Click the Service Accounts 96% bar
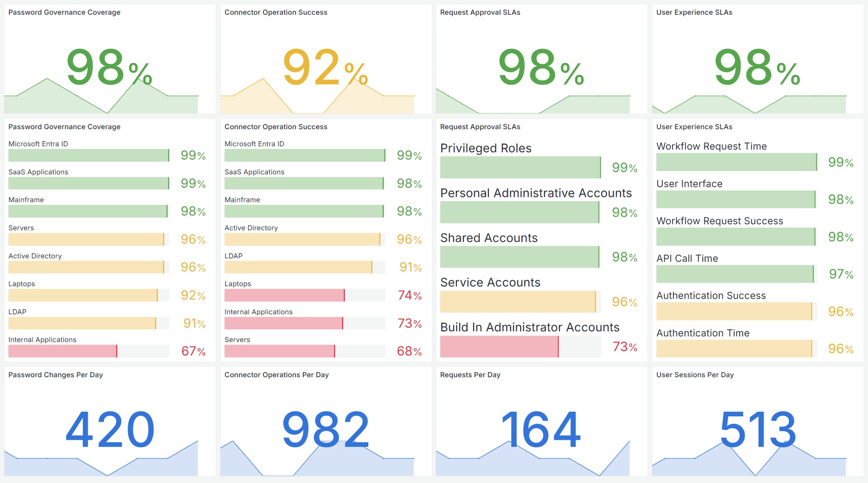The height and width of the screenshot is (483, 868). pos(520,302)
